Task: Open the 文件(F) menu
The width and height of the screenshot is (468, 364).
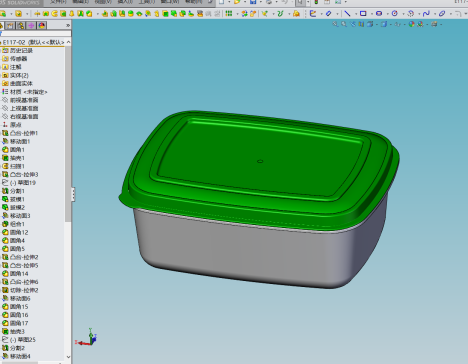Action: coord(58,2)
